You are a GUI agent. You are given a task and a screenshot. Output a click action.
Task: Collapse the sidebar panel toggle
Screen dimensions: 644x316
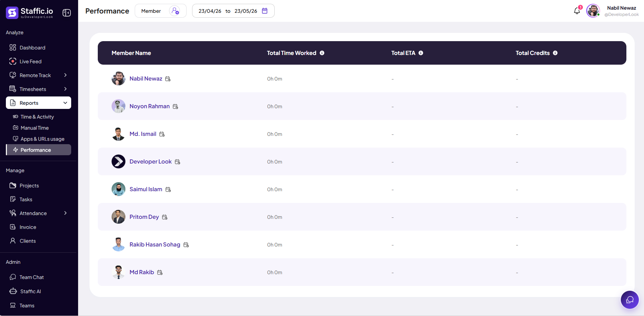click(67, 13)
